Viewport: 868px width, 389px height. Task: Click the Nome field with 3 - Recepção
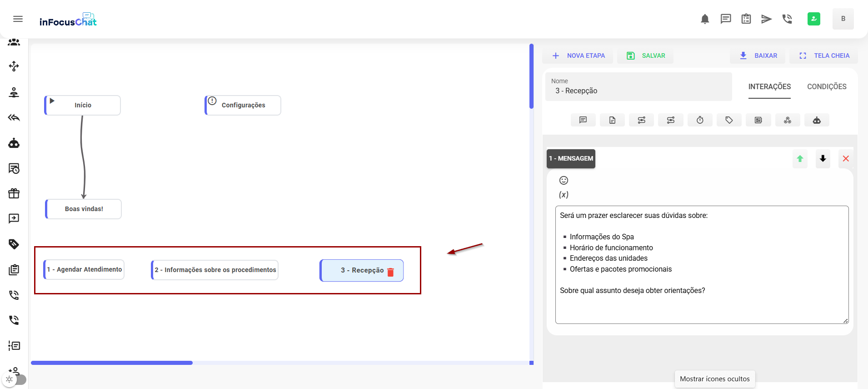coord(638,91)
